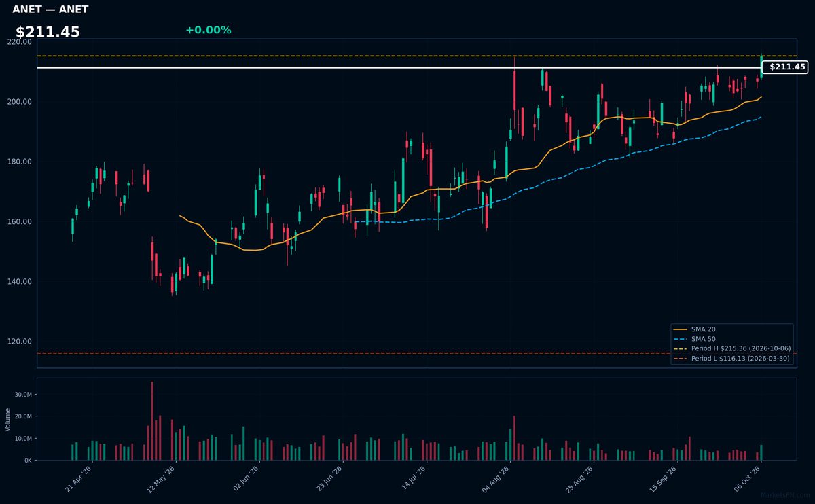
Task: Click the Period L $116.13 legend entry
Action: click(732, 358)
